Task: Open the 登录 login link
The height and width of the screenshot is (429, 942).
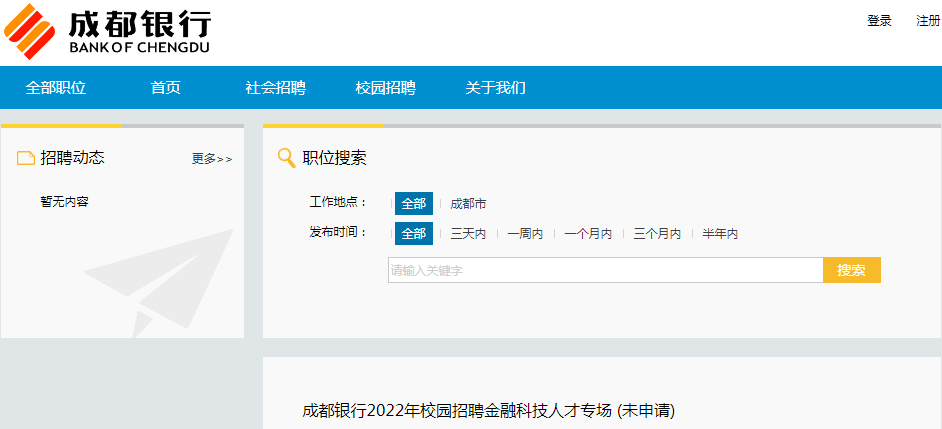Action: click(x=879, y=21)
